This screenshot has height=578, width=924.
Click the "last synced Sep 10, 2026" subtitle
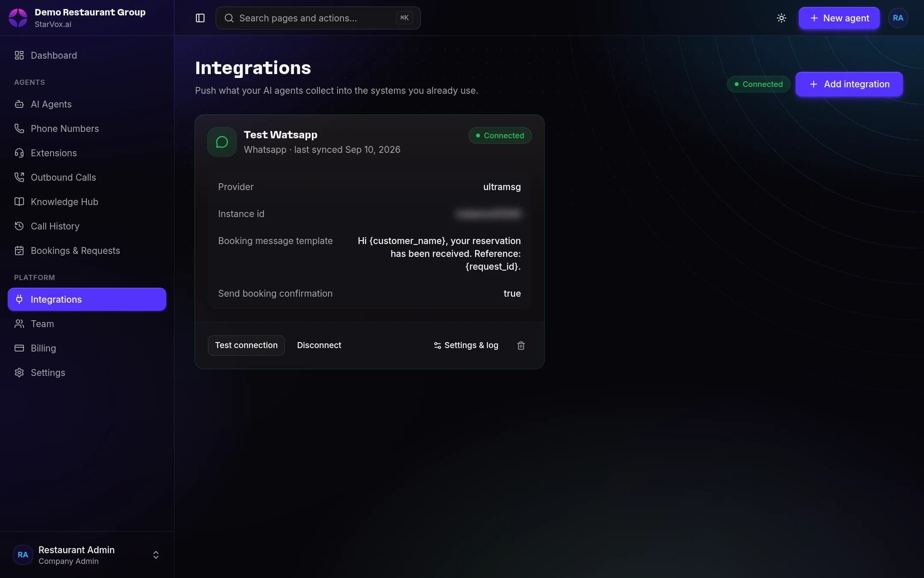pos(347,150)
